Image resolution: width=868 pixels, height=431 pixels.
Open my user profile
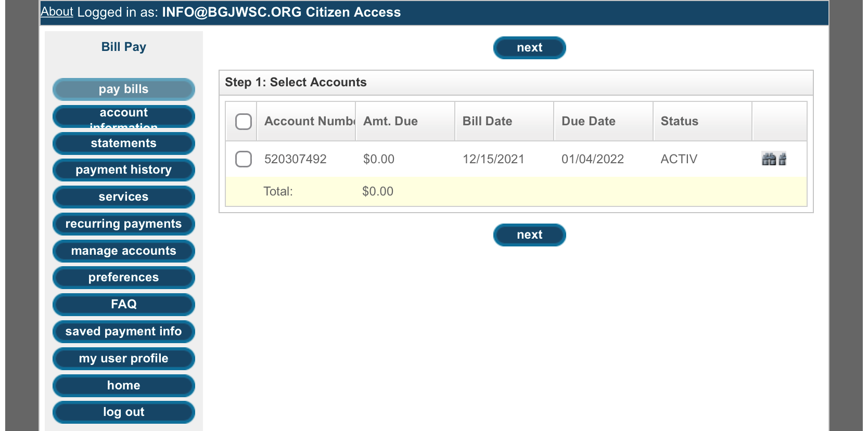click(x=124, y=359)
